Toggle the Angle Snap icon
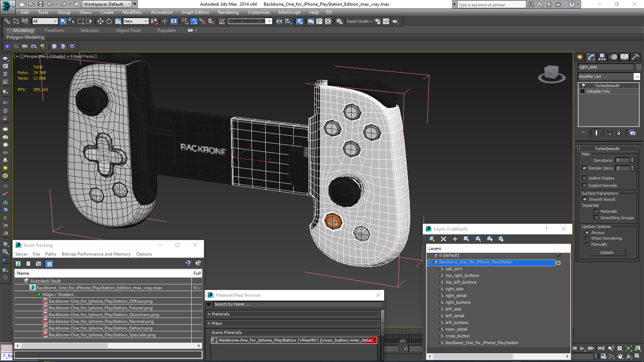This screenshot has width=644, height=362. point(194,21)
